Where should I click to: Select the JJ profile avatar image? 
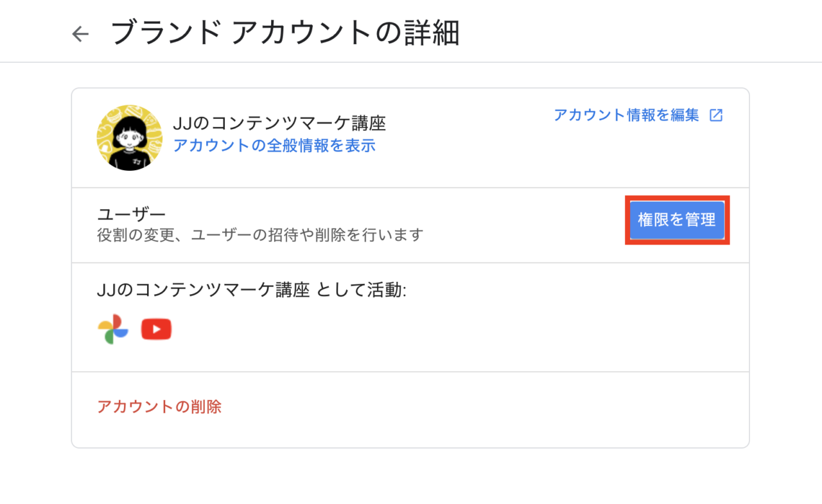130,137
